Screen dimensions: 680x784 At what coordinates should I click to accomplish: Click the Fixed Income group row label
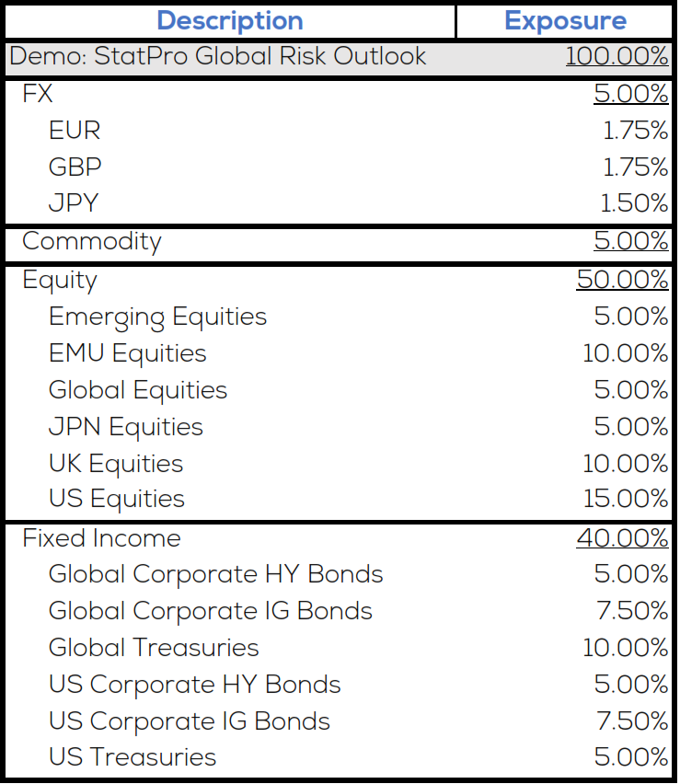click(101, 537)
